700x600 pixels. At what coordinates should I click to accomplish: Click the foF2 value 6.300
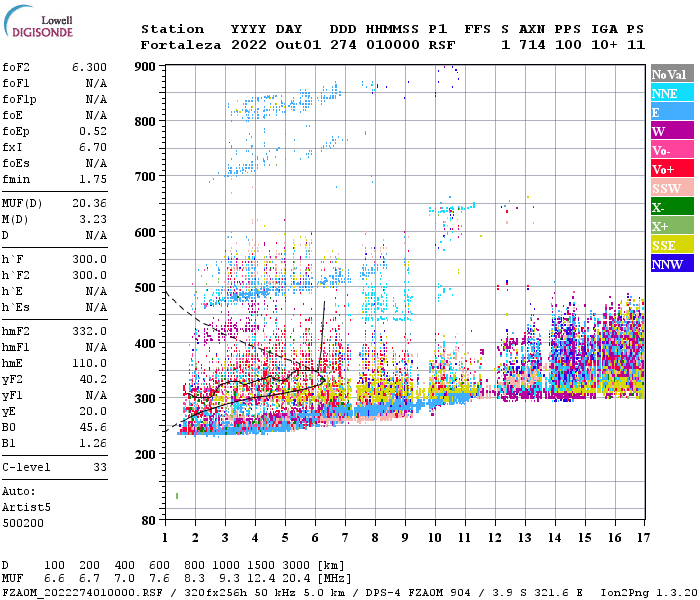pos(89,67)
